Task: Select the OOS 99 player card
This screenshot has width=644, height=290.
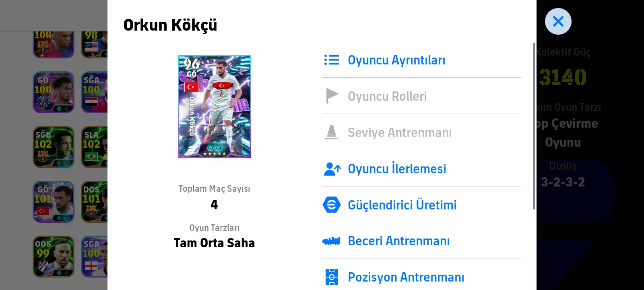Action: (x=54, y=257)
